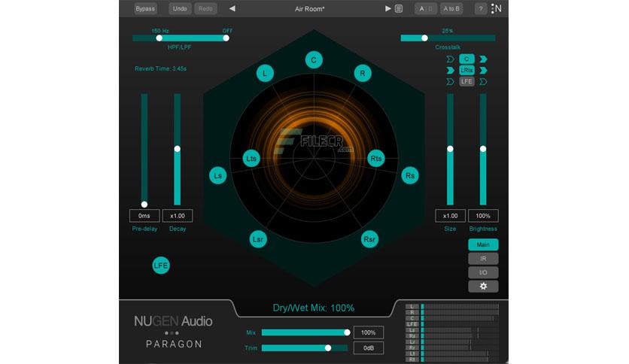629x364 pixels.
Task: Open the Air Room preset name
Action: click(310, 9)
